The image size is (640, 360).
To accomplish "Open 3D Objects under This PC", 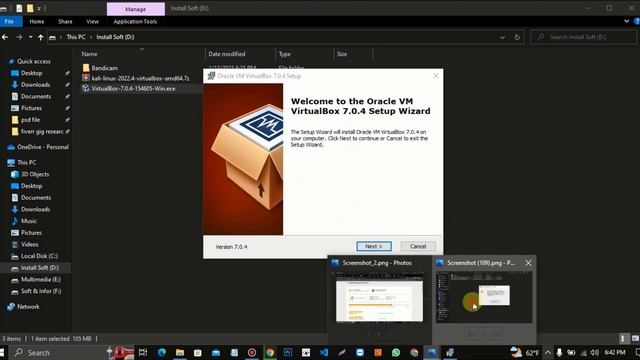I will coord(35,174).
